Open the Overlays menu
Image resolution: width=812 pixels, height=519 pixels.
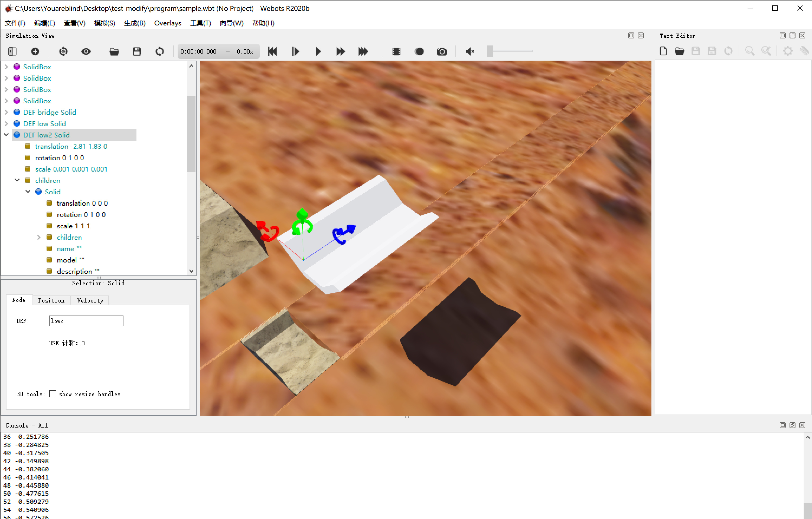(168, 23)
